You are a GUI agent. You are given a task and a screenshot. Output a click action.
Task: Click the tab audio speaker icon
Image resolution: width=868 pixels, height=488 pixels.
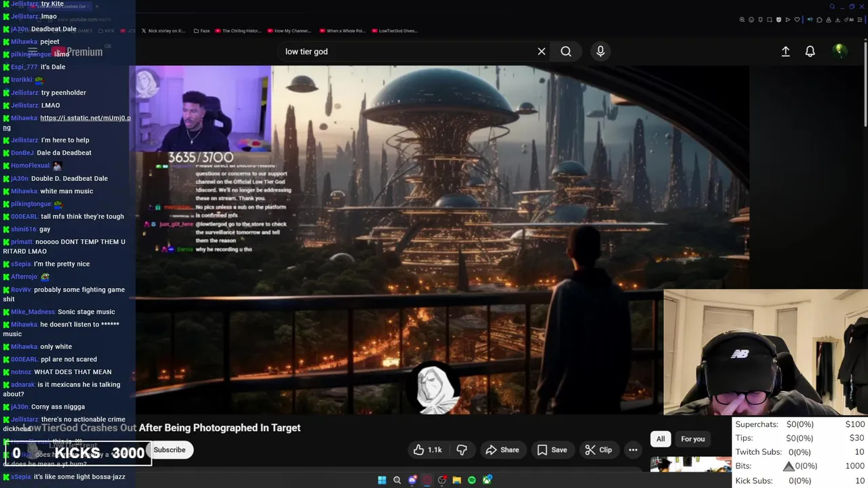coord(810,20)
